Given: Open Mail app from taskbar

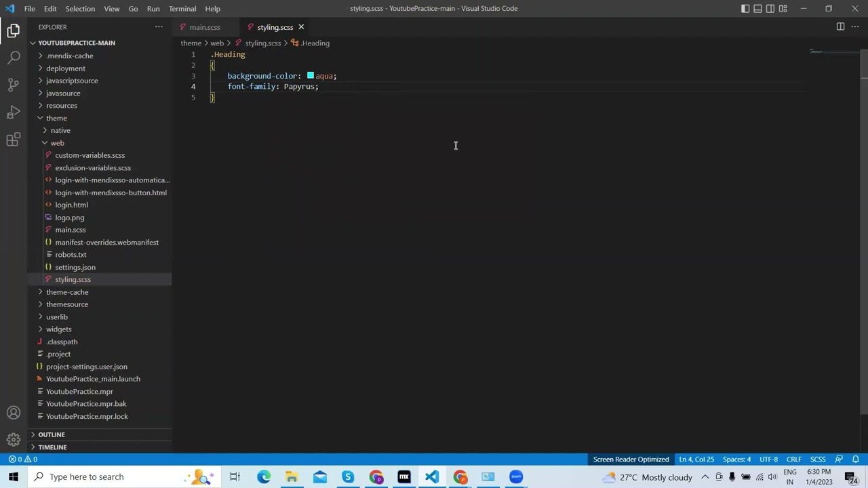Looking at the screenshot, I should point(320,476).
